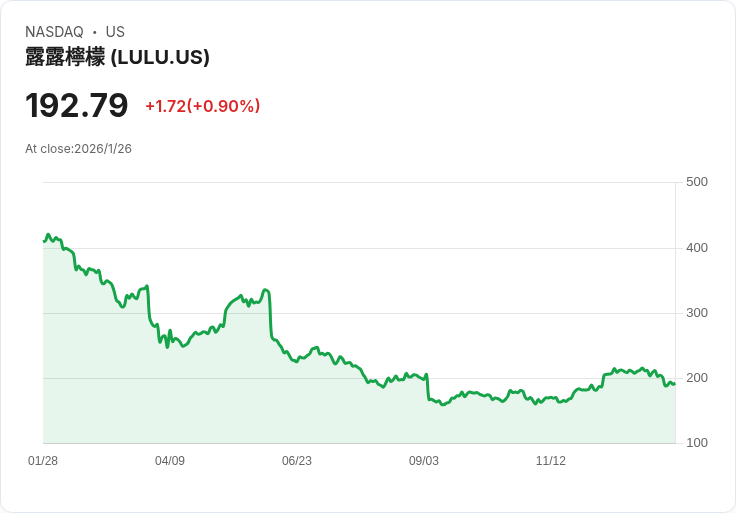Click the At close 2026/1/26 timestamp
The height and width of the screenshot is (513, 736).
[78, 149]
